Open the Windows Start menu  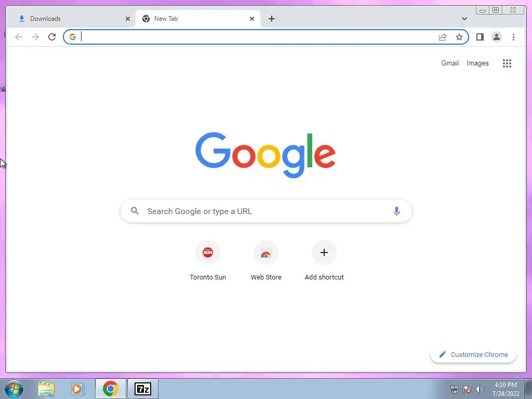pos(14,389)
